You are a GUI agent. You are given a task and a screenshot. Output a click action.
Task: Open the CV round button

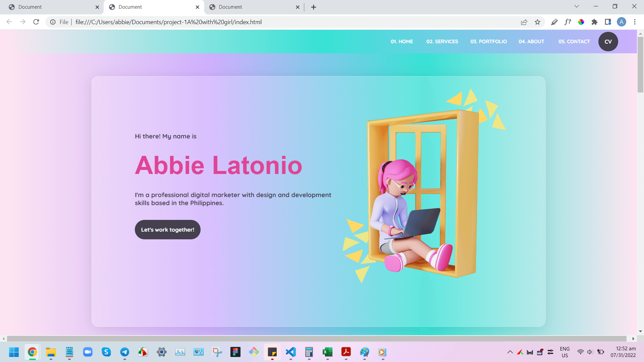click(x=608, y=42)
